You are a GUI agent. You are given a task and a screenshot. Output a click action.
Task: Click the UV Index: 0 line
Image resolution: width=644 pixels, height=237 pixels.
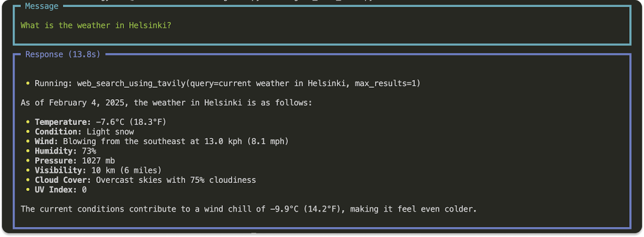click(x=60, y=190)
